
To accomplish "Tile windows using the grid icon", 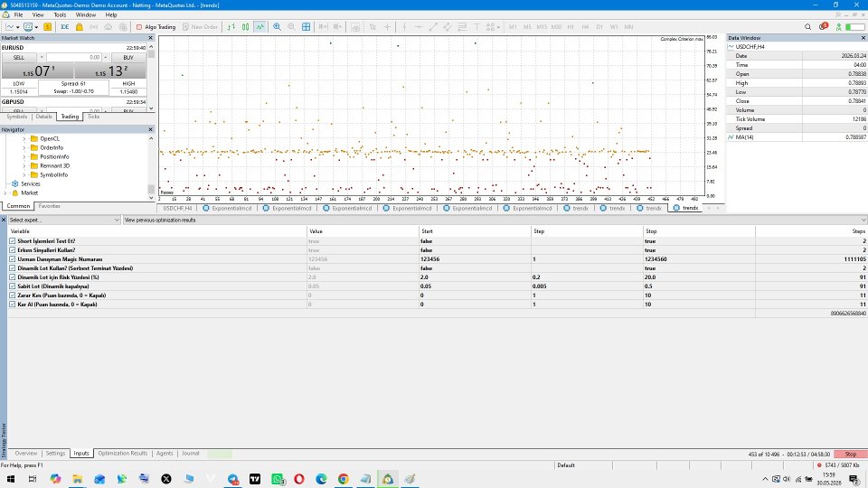I will pyautogui.click(x=306, y=26).
